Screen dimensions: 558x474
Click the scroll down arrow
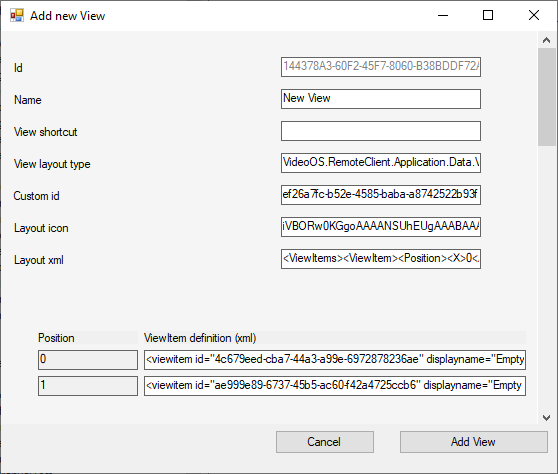pos(547,417)
